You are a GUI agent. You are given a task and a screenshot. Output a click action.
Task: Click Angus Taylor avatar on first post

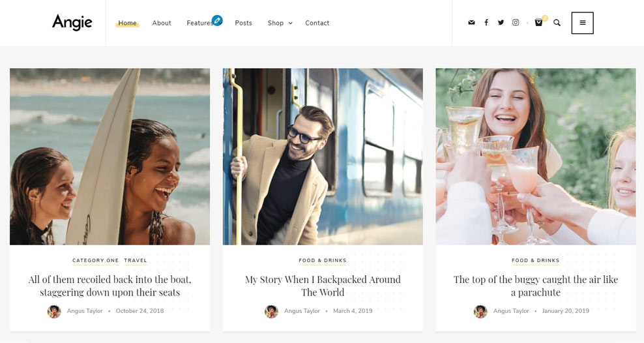[54, 311]
